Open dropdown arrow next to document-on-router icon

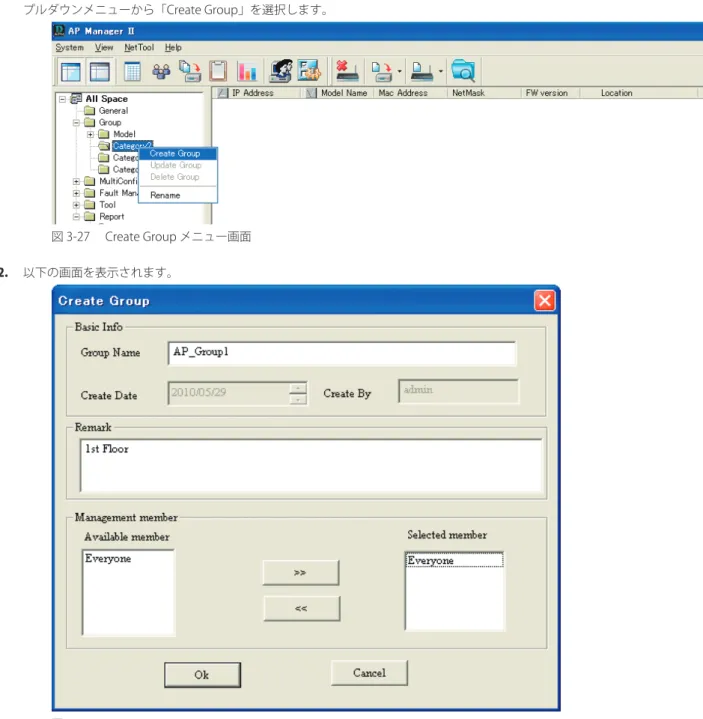pos(440,72)
